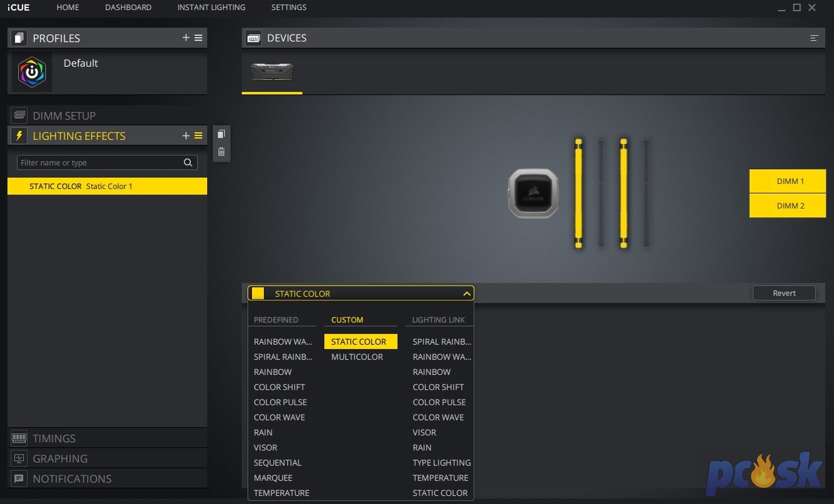Choose Predefined RAINBOW effect
Screen dimensions: 834x504
pos(273,372)
